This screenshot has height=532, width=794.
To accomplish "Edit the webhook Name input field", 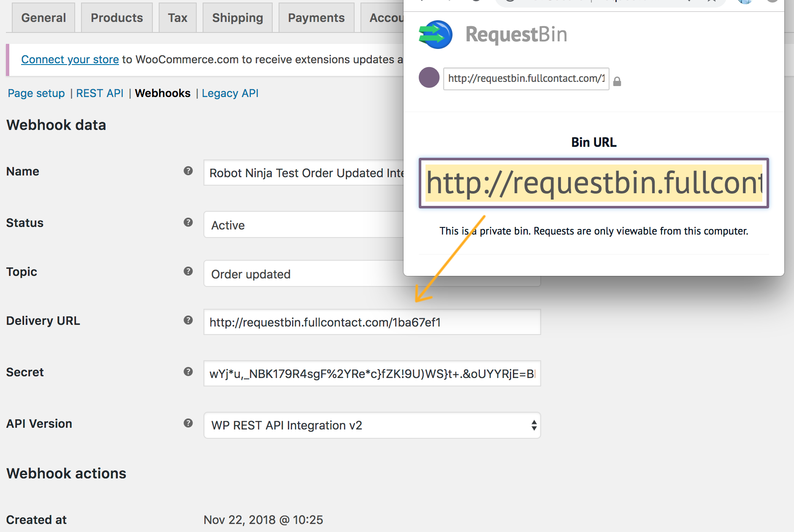I will click(304, 173).
